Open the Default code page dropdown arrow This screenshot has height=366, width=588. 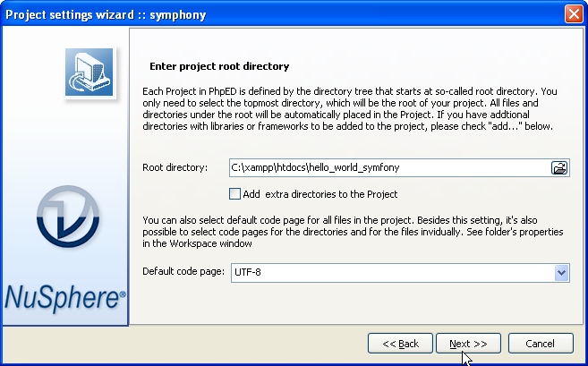(x=561, y=272)
